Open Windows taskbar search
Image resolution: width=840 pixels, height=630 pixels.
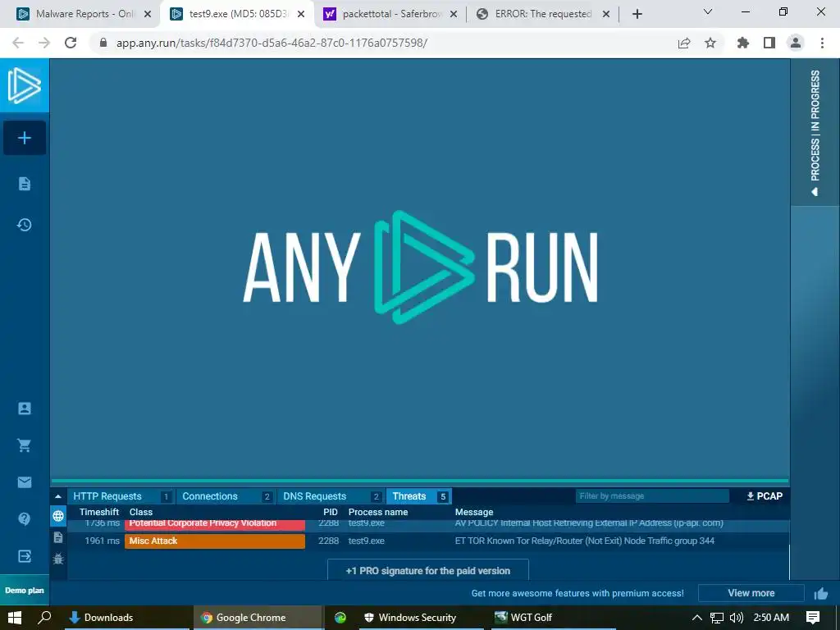(44, 618)
